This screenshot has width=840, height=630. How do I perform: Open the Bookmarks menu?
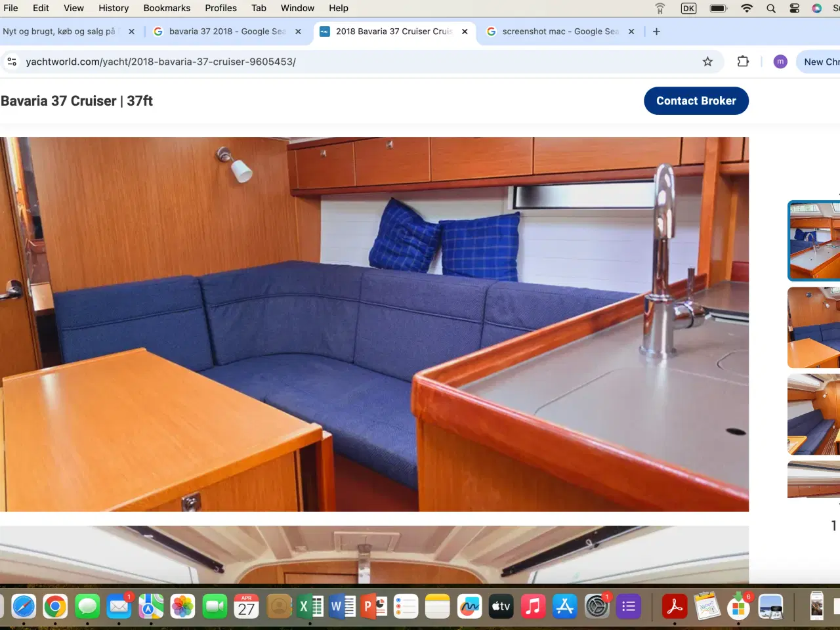point(167,9)
